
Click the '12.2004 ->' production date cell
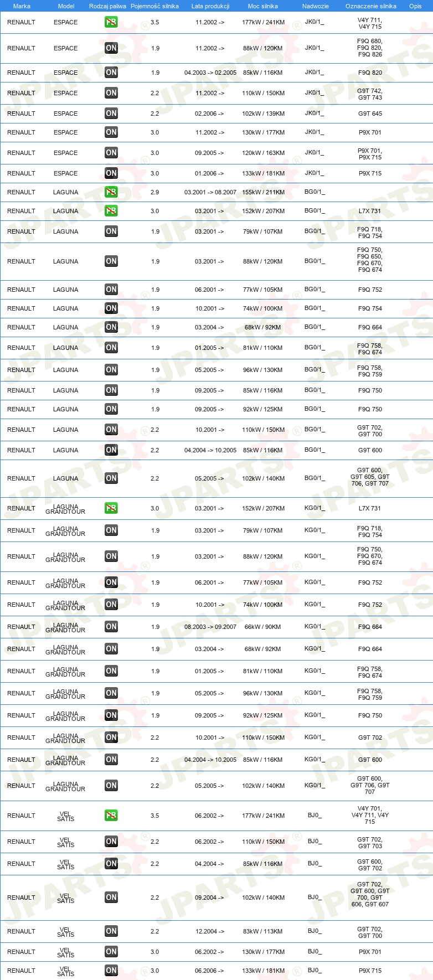coord(210,931)
